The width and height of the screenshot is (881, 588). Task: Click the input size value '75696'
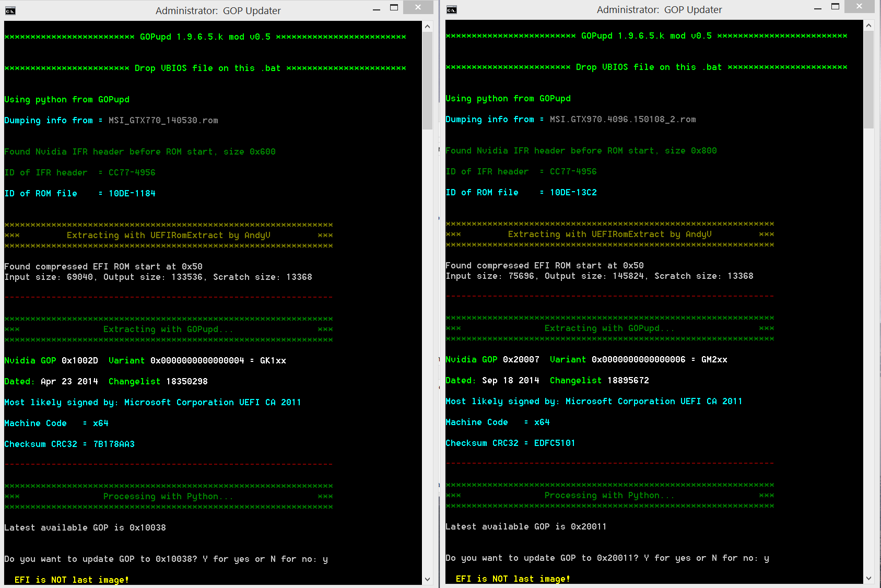pos(521,276)
